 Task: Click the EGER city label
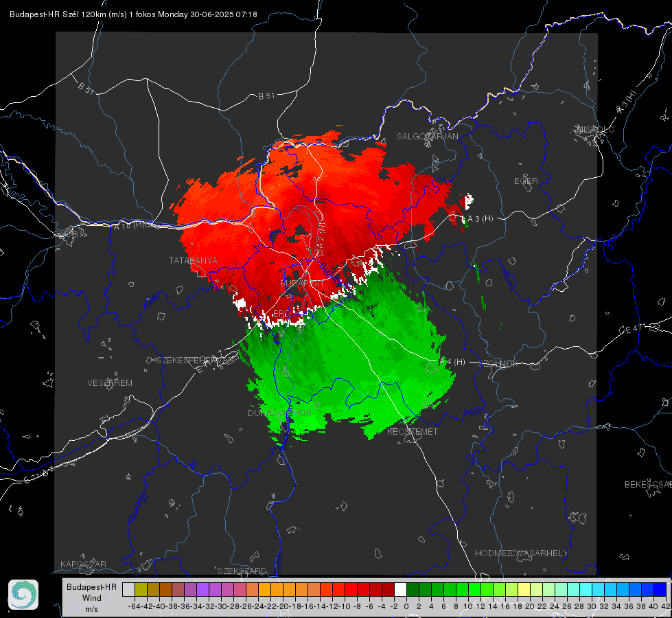click(526, 181)
